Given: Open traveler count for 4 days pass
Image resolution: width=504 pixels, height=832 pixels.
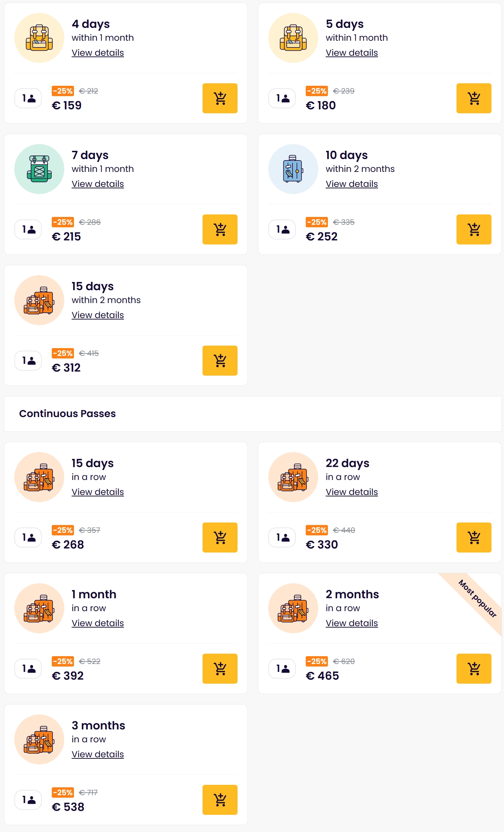Looking at the screenshot, I should click(x=28, y=98).
